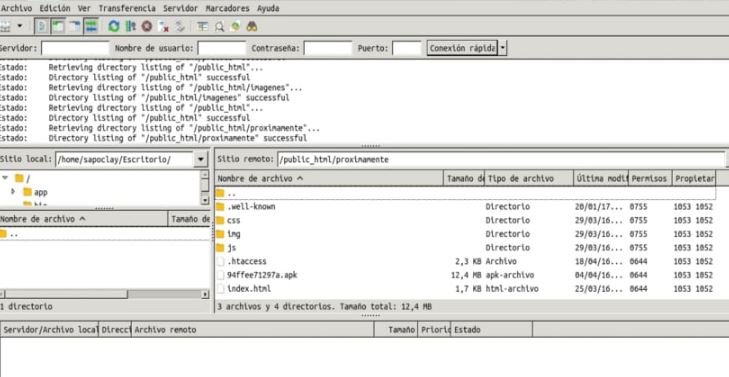Expand the app folder in local tree

pos(13,192)
